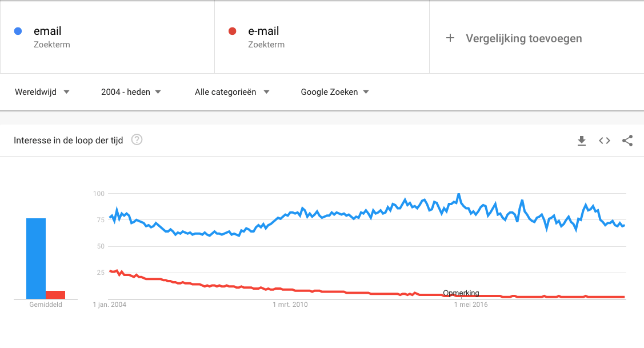Click the blue Gemiddeld average bar
The height and width of the screenshot is (348, 644).
(36, 258)
